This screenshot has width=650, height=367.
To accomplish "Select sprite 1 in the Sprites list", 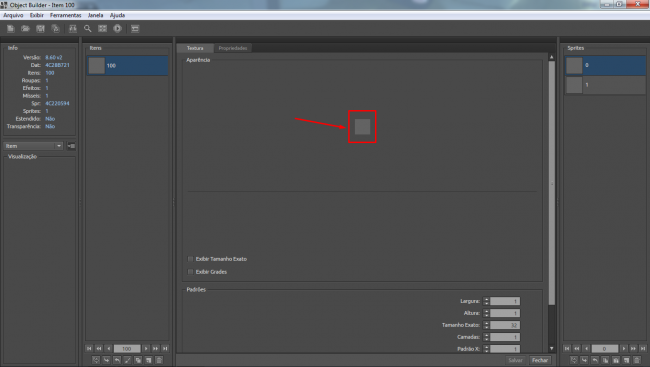I will [x=605, y=85].
